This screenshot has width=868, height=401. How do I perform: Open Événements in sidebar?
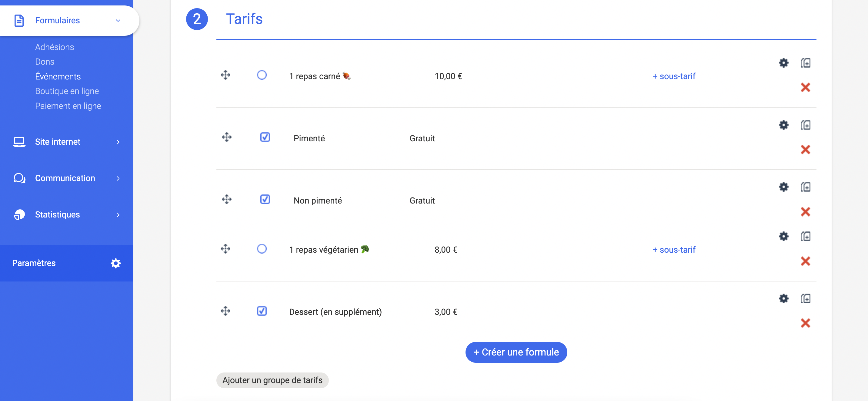[x=58, y=76]
